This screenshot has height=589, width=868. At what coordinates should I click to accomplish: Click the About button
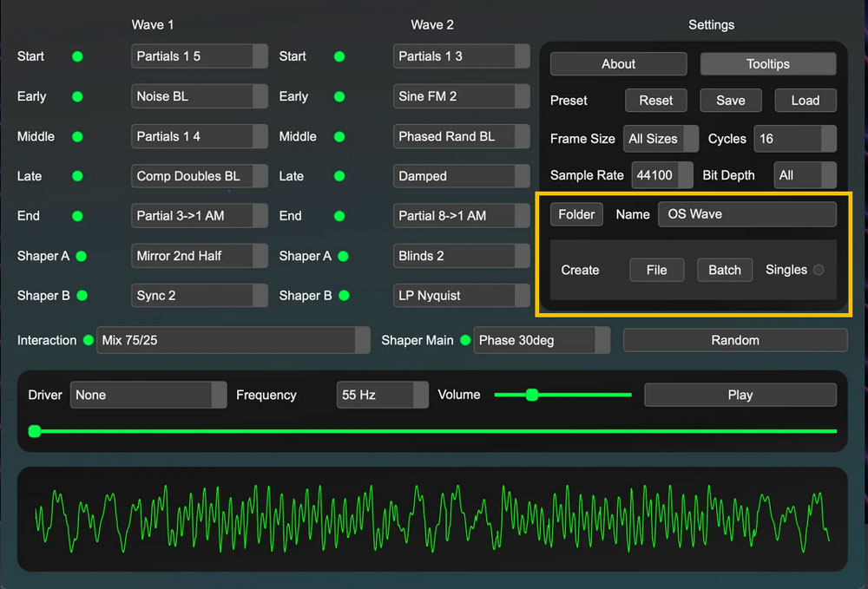(x=618, y=64)
